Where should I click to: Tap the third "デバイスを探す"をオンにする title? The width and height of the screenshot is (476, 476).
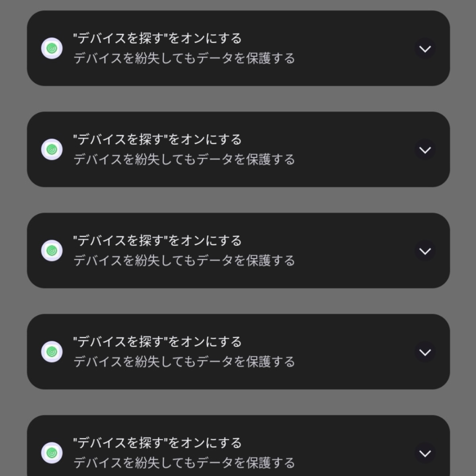coord(157,241)
